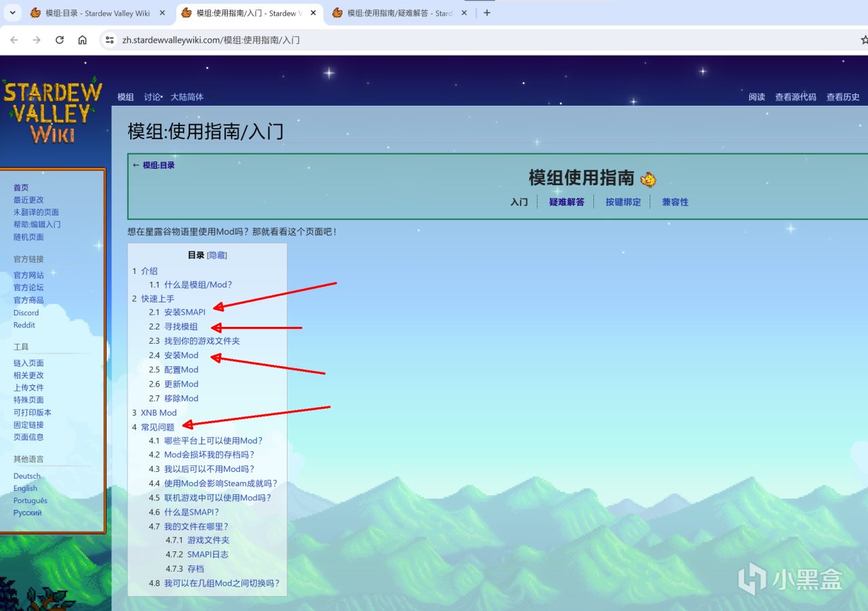Open 疑难解答 guide section

(566, 202)
